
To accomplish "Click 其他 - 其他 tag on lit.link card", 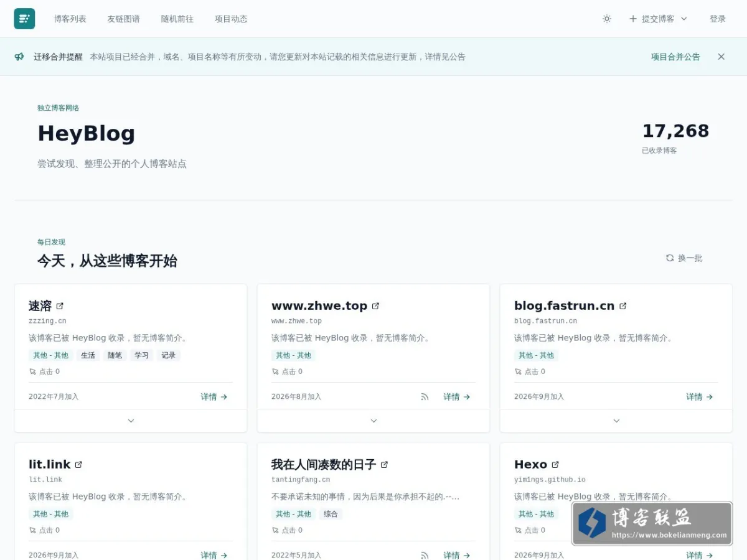I will [50, 514].
